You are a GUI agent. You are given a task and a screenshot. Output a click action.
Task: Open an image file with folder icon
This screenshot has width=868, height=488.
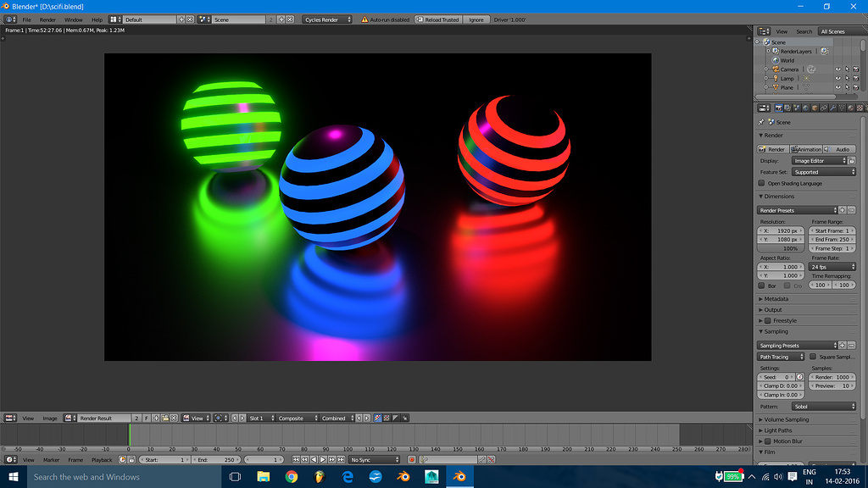pos(165,419)
